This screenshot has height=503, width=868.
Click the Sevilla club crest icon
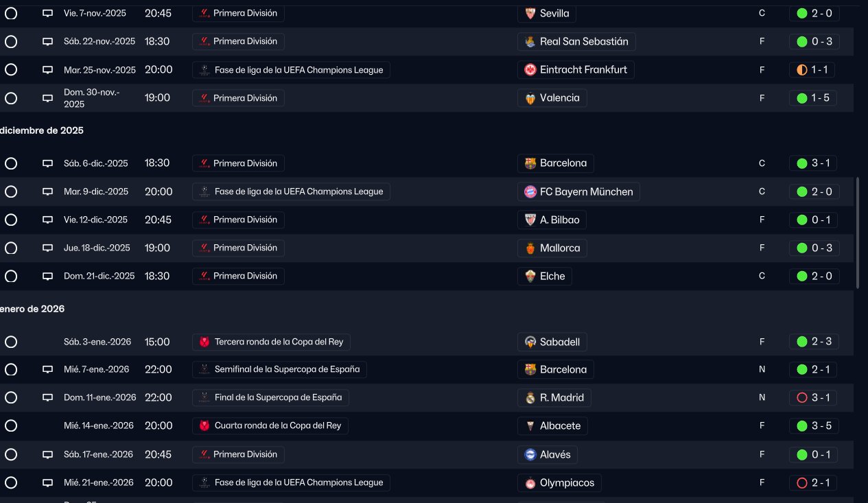pyautogui.click(x=530, y=13)
